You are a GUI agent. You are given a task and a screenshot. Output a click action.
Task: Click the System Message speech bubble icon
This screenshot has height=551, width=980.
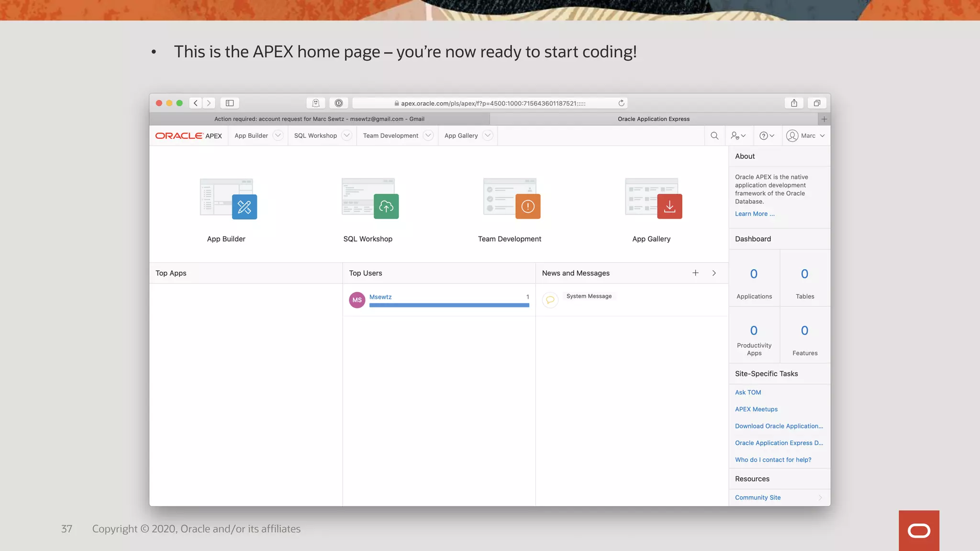(550, 300)
